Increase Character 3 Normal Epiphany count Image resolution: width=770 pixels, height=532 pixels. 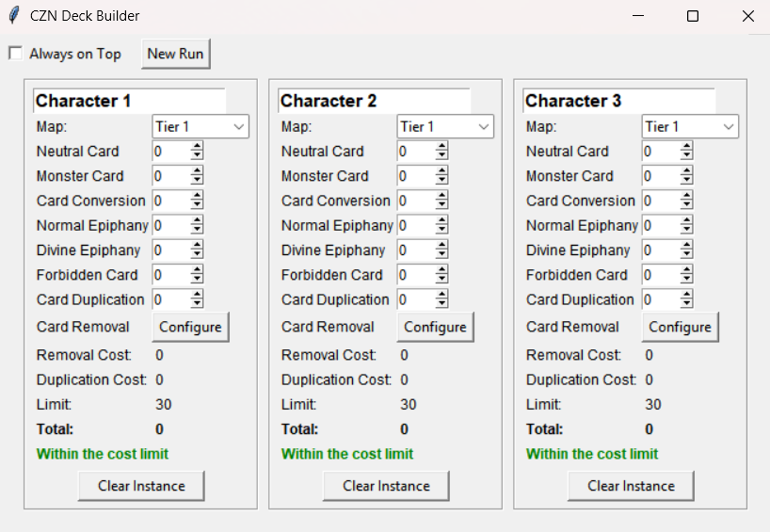[686, 219]
